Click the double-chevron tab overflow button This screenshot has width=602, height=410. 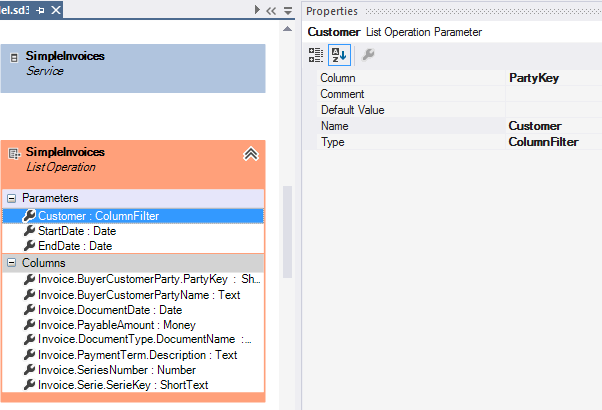point(271,11)
